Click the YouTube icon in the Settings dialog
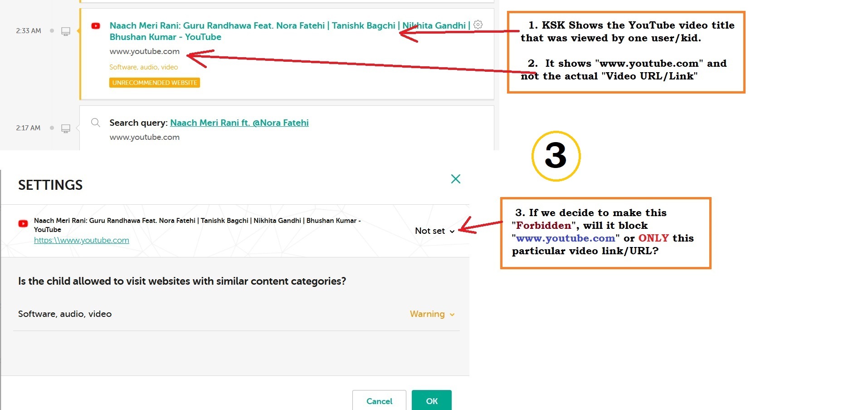The image size is (868, 410). pyautogui.click(x=23, y=223)
